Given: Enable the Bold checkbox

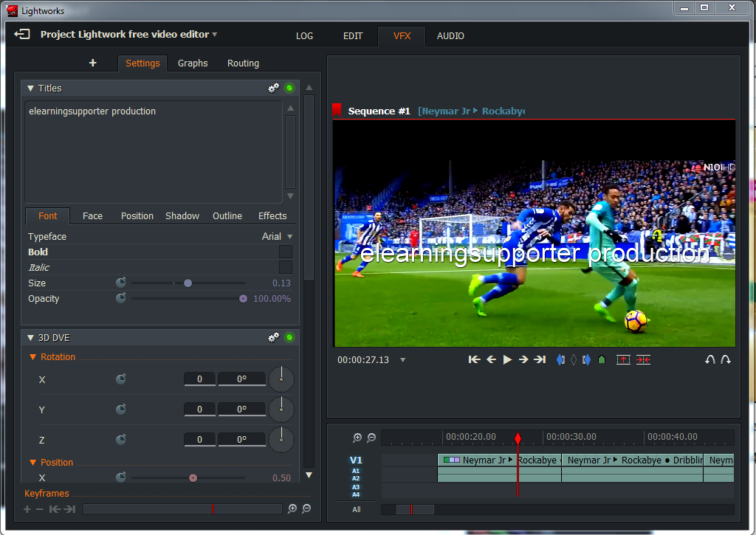Looking at the screenshot, I should [x=285, y=252].
